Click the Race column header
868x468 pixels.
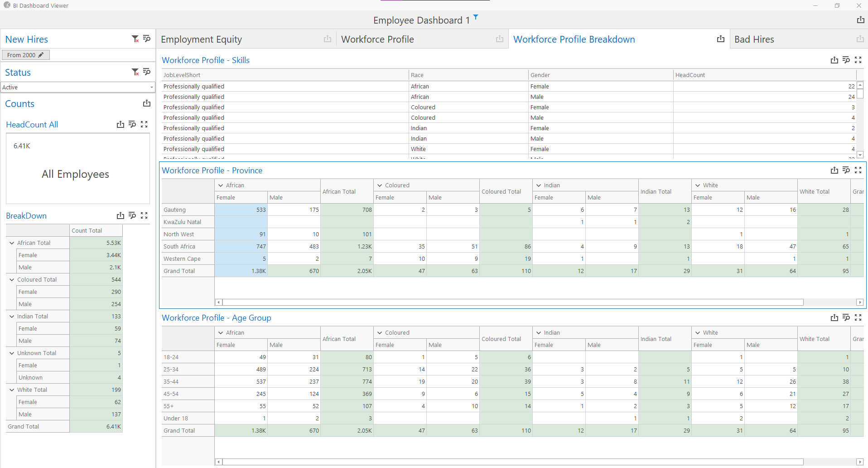[469, 75]
